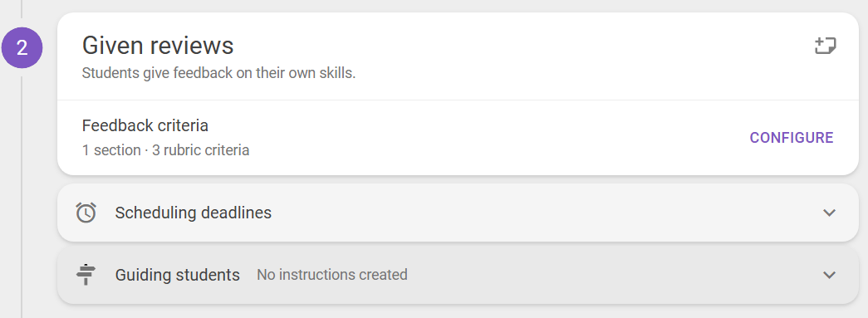Click the Given reviews heading
The height and width of the screenshot is (318, 868).
(158, 46)
